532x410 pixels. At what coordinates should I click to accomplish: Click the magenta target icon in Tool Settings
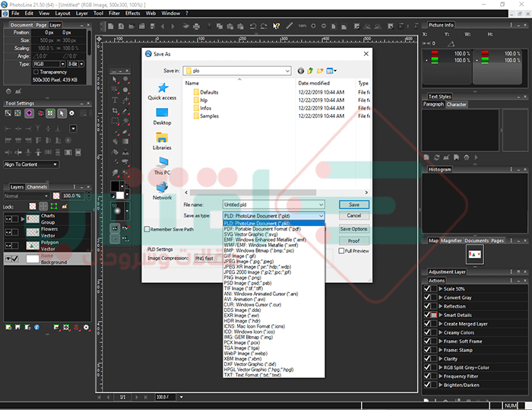pyautogui.click(x=29, y=113)
